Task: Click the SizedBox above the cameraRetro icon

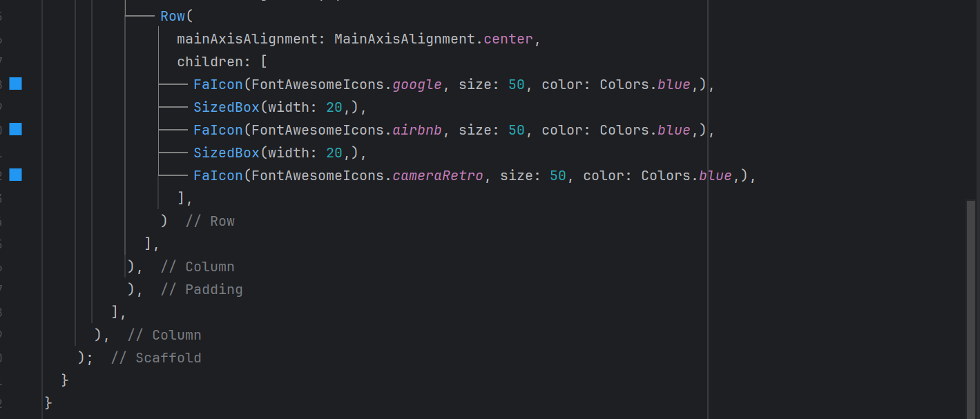Action: [x=227, y=153]
